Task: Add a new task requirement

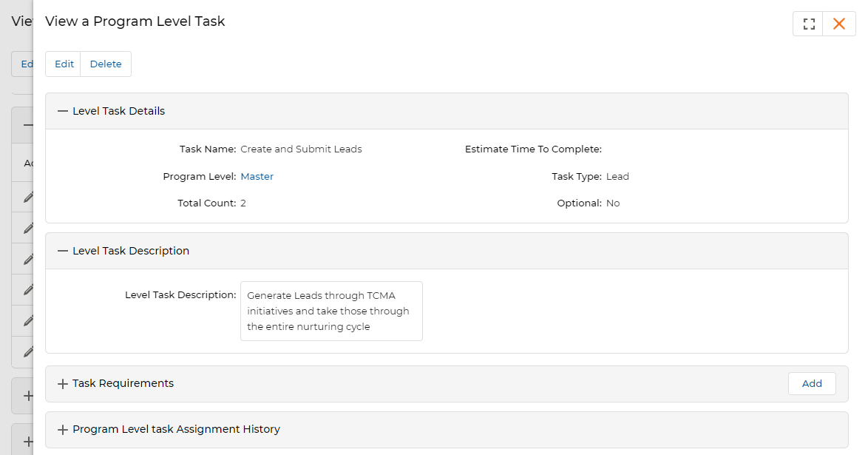Action: tap(812, 383)
